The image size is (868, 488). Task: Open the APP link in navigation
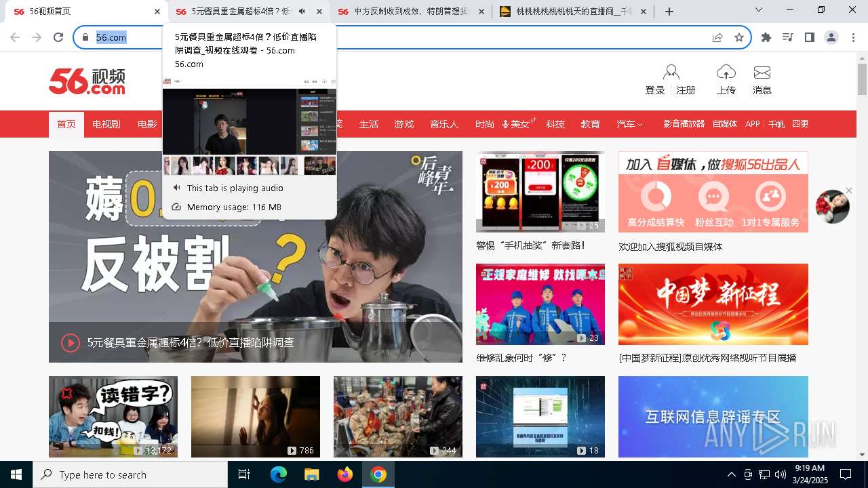(753, 124)
